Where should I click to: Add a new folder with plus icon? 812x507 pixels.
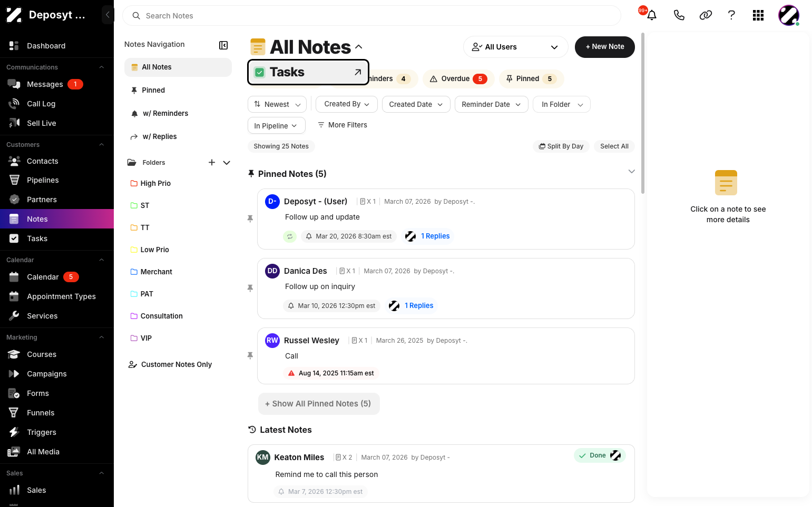click(212, 163)
